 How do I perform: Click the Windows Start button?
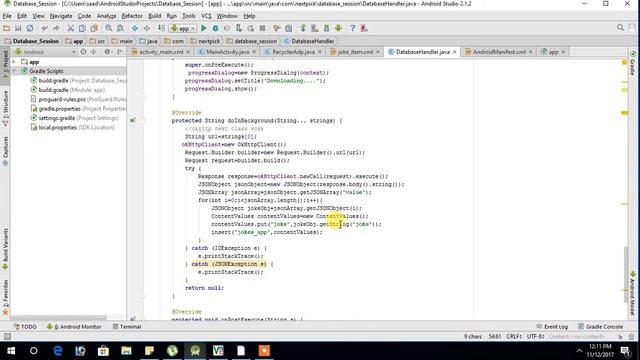11,351
